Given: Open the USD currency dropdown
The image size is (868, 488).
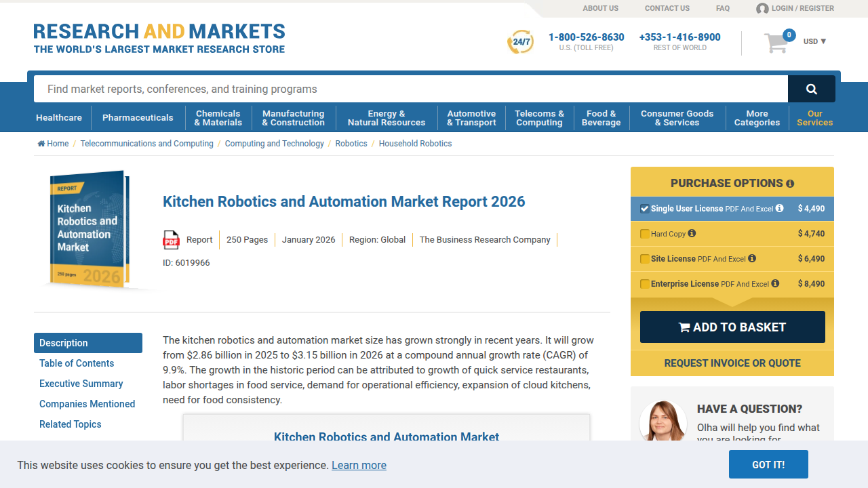Looking at the screenshot, I should 814,41.
